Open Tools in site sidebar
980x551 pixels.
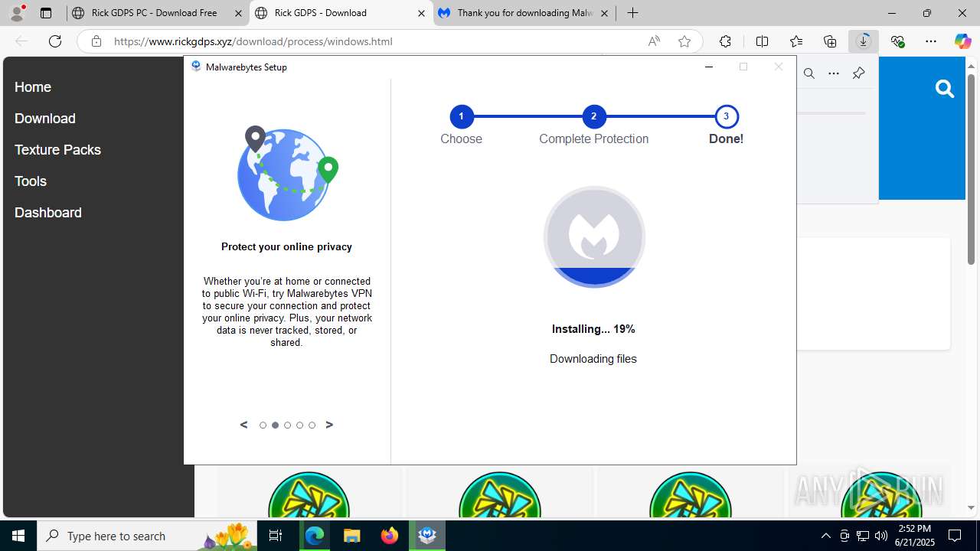point(31,181)
